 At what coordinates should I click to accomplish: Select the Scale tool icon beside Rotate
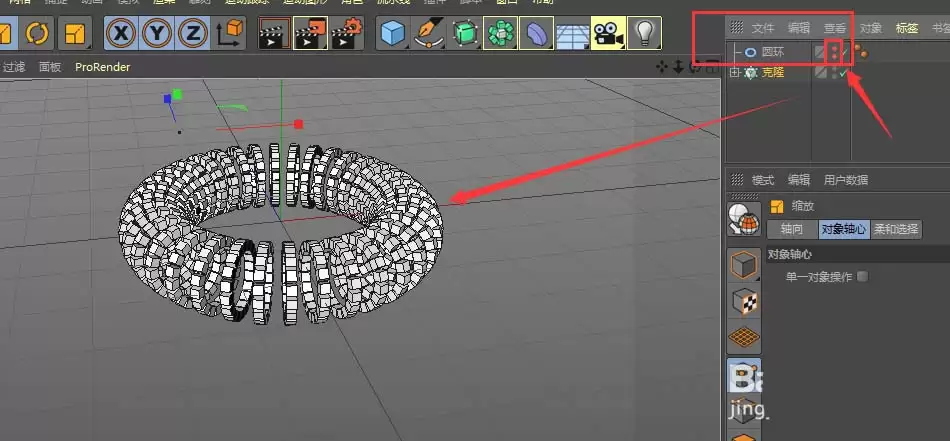click(75, 33)
